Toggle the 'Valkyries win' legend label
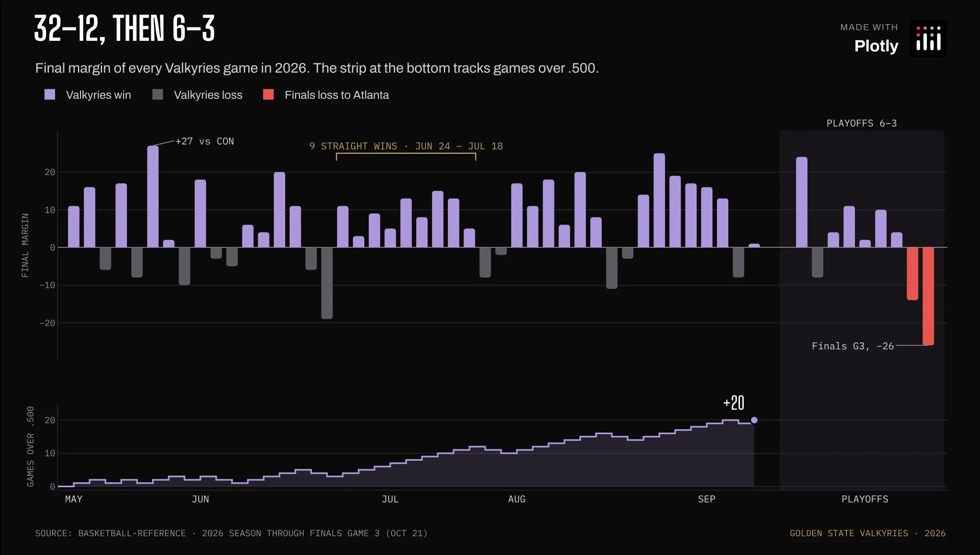The image size is (980, 555). 98,95
